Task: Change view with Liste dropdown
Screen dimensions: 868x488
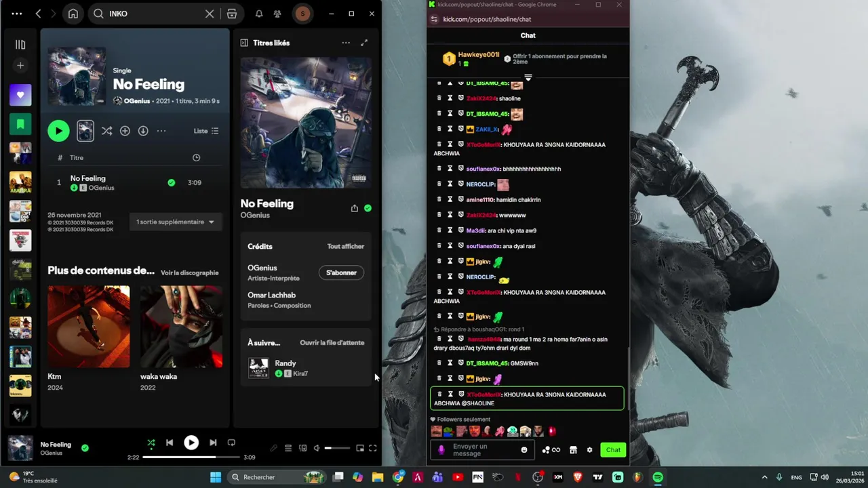Action: 206,131
